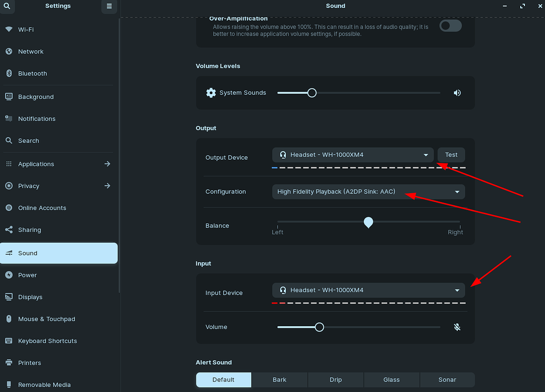Click the sidebar vertical scrollbar
The image size is (545, 392).
pos(119,156)
